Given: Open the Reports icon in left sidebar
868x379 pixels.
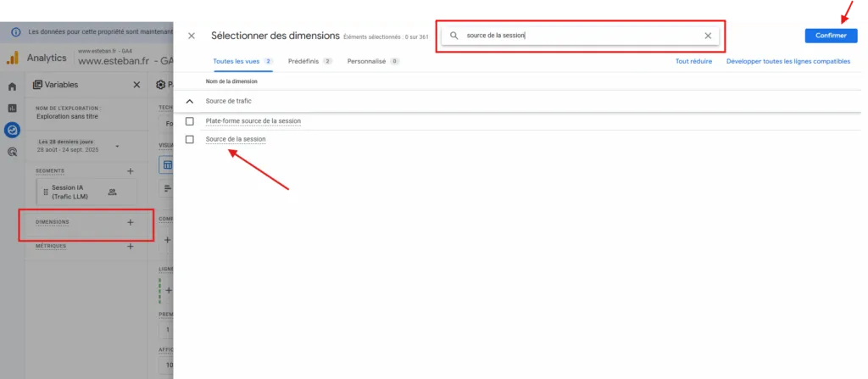Looking at the screenshot, I should [12, 109].
